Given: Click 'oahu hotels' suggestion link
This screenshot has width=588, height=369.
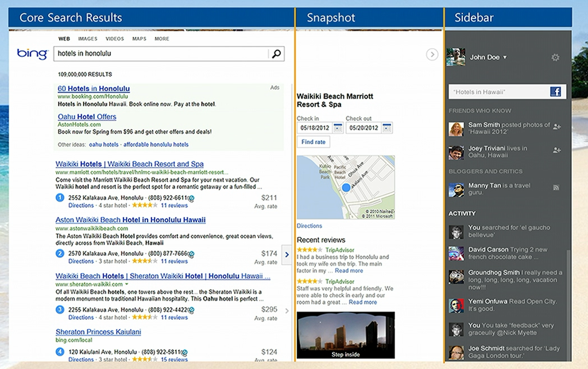Looking at the screenshot, I should [x=103, y=145].
